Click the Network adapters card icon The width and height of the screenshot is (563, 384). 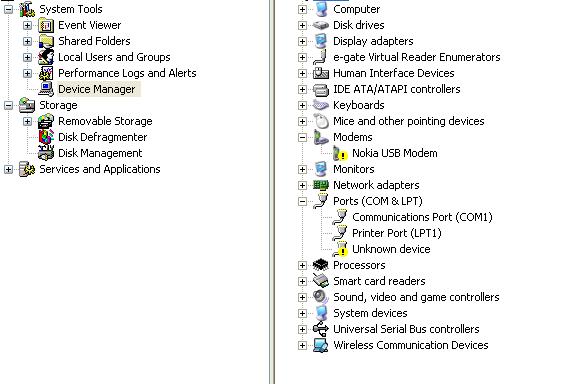point(321,185)
